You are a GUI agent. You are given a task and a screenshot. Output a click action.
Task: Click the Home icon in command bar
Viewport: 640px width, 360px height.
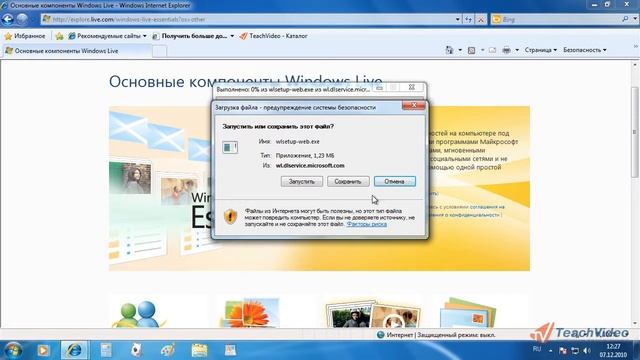(449, 50)
